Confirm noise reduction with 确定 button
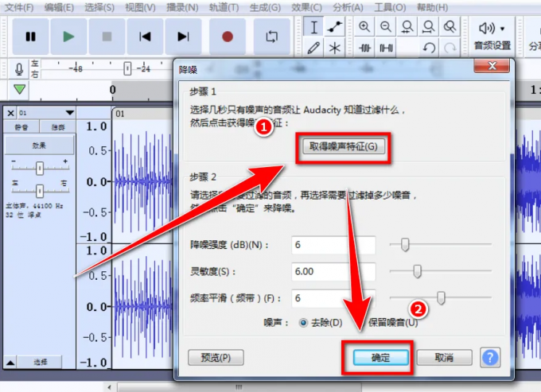The height and width of the screenshot is (392, 541). pyautogui.click(x=380, y=358)
